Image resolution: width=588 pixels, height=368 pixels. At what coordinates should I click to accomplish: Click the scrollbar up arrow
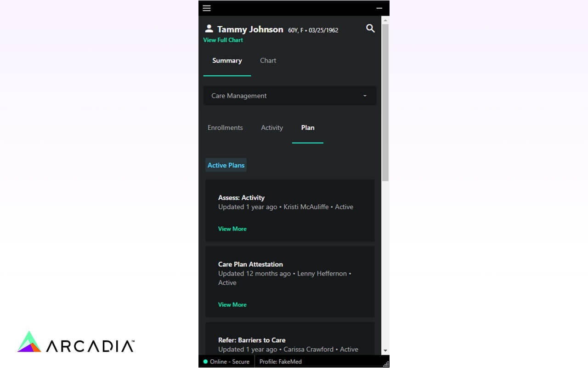(385, 20)
